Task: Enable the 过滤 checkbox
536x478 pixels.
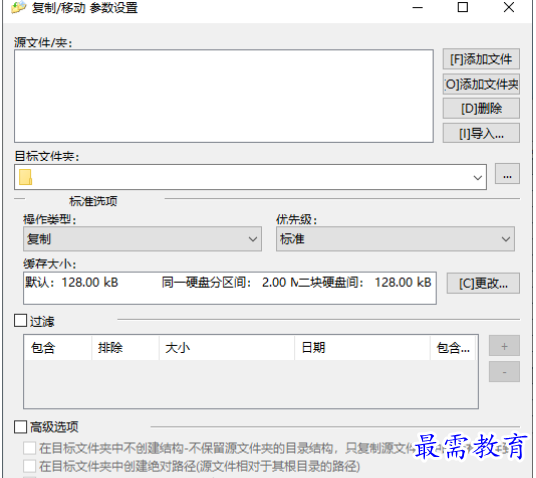Action: point(21,321)
